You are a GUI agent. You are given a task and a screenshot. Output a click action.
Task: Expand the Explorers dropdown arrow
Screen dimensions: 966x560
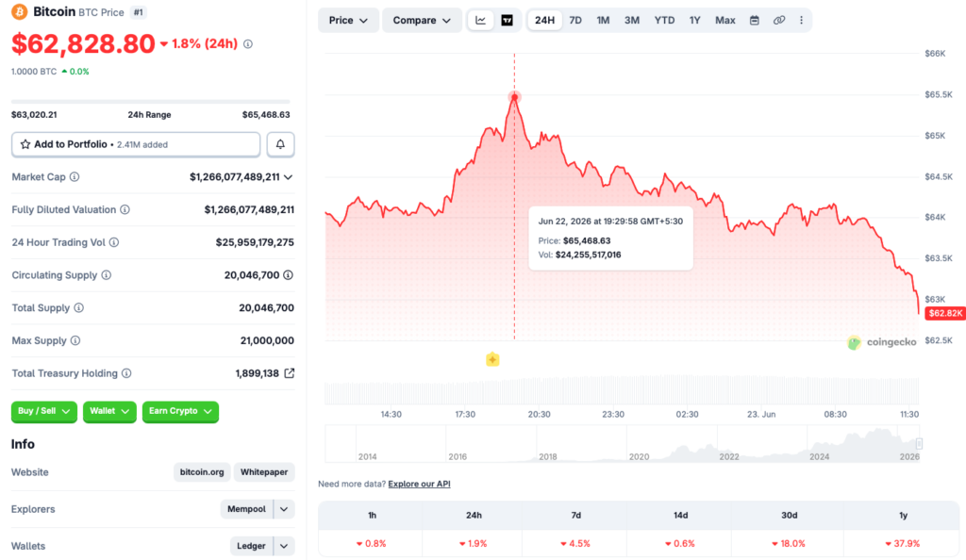coord(284,509)
